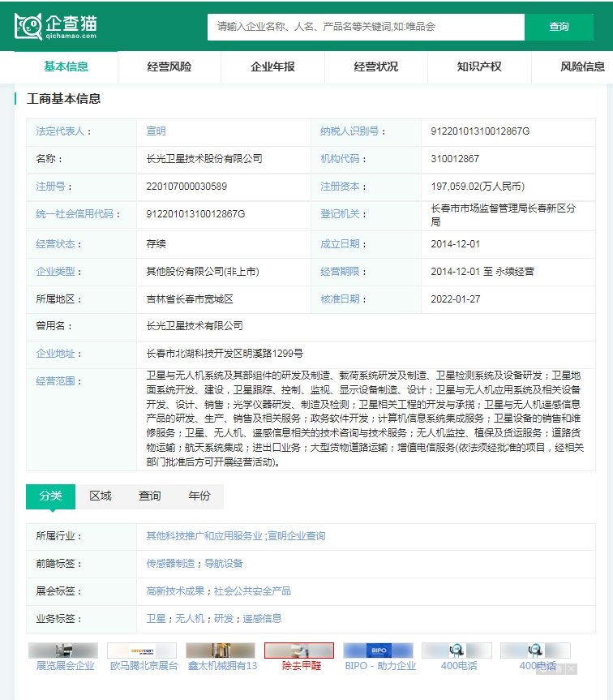
Task: Click the 机构代码 label link
Action: 340,159
